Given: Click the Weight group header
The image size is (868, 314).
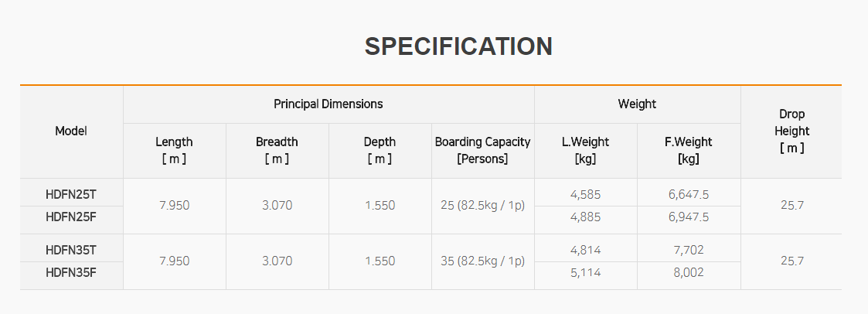Looking at the screenshot, I should tap(637, 104).
